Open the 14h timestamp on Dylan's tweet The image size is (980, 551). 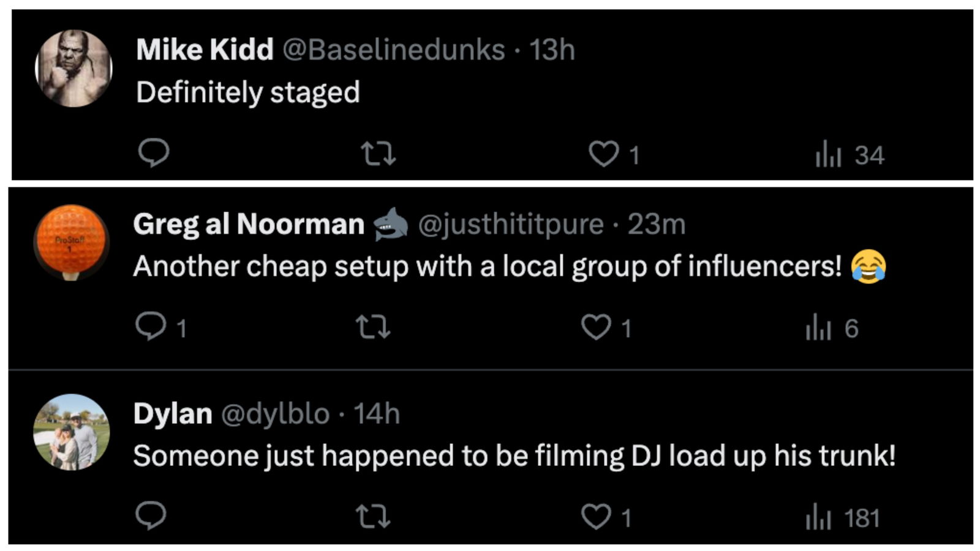[x=377, y=414]
